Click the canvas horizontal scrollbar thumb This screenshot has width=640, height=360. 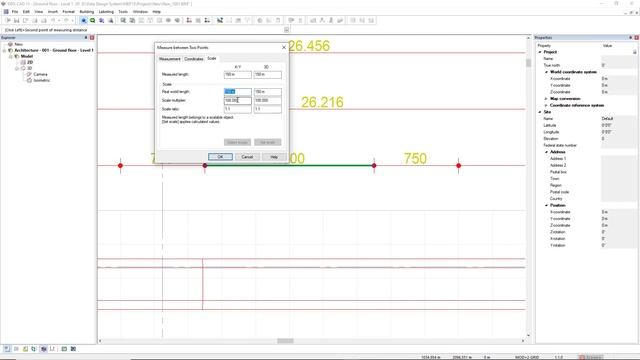click(285, 341)
